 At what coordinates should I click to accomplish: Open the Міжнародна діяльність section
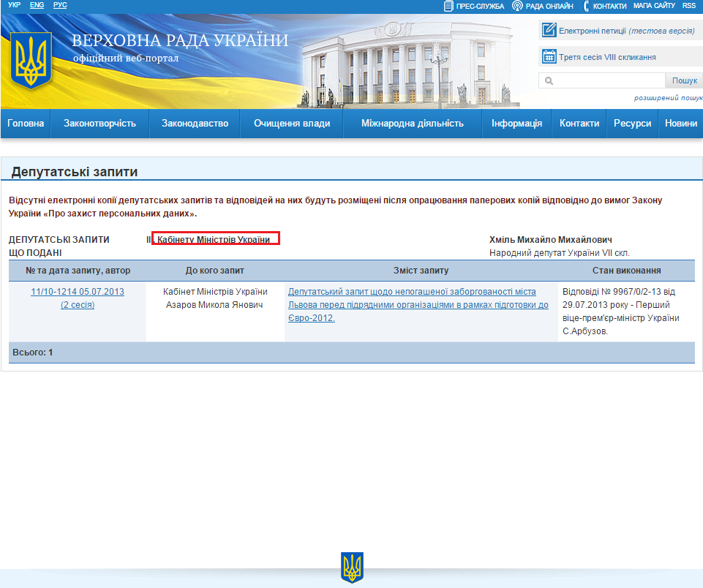point(411,124)
